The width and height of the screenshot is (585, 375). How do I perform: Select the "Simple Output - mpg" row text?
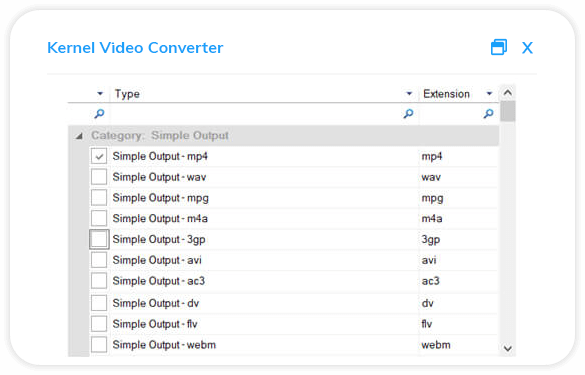[160, 198]
